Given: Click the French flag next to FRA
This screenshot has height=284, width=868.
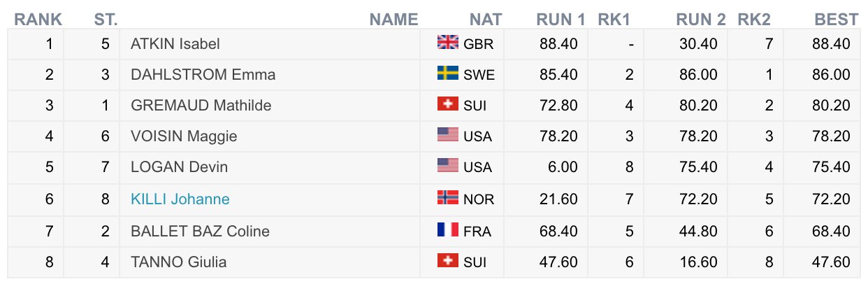Looking at the screenshot, I should [x=447, y=230].
